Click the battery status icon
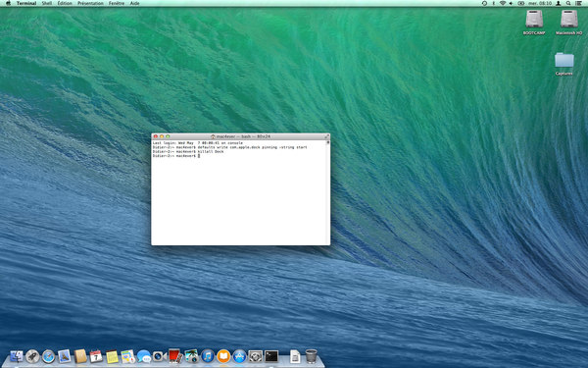This screenshot has width=588, height=368. pyautogui.click(x=521, y=3)
